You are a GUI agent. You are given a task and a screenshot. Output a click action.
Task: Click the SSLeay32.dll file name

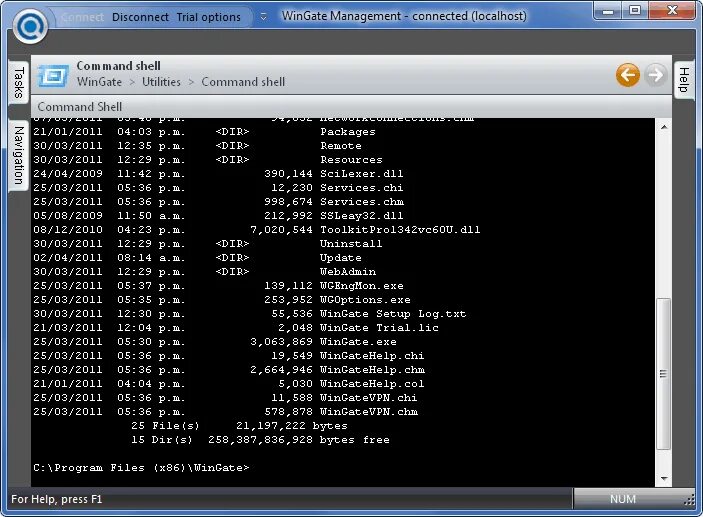pyautogui.click(x=361, y=216)
